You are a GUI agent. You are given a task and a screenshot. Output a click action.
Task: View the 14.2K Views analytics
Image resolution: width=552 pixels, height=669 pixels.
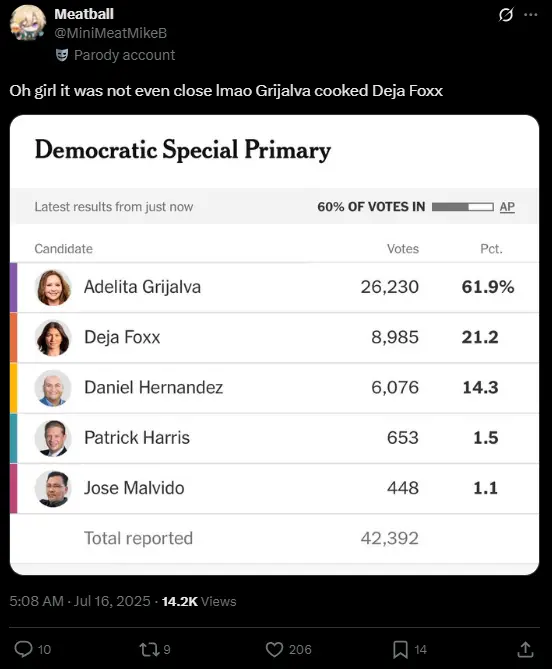click(199, 601)
